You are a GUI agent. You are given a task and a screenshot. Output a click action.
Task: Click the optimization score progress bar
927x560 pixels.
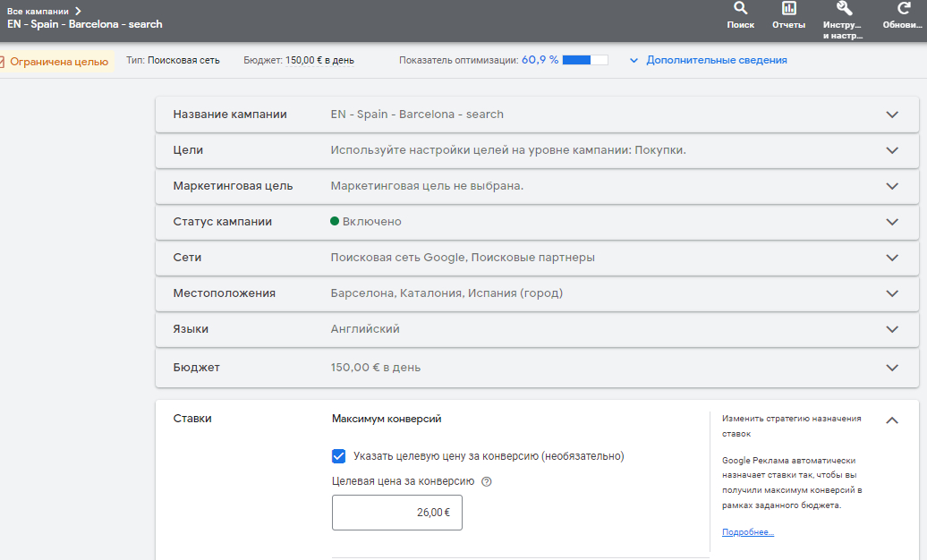click(585, 60)
